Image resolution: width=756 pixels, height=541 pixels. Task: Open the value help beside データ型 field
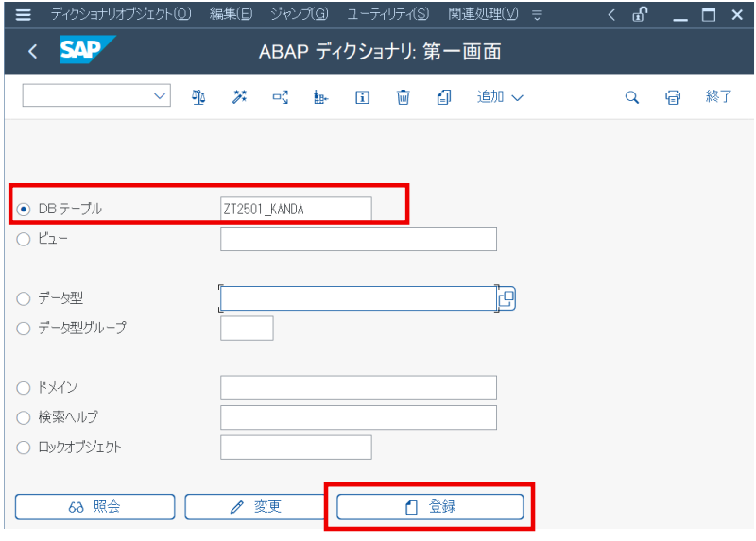click(x=507, y=298)
